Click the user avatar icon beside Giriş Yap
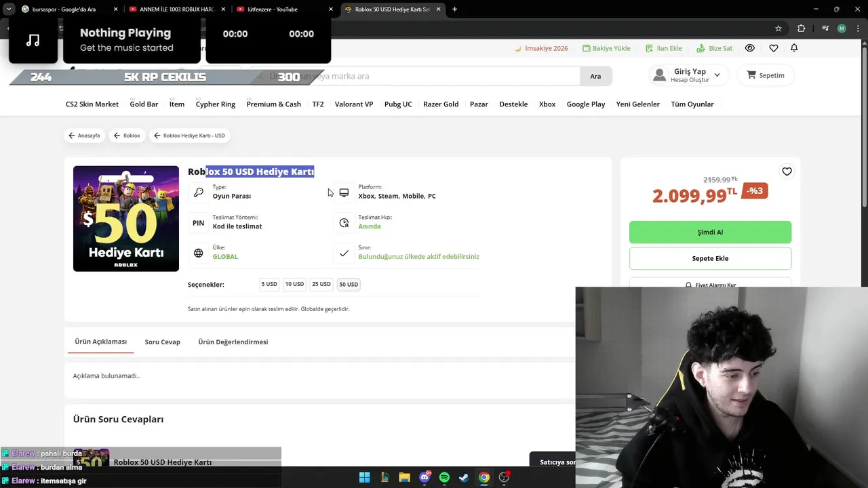 pos(659,75)
